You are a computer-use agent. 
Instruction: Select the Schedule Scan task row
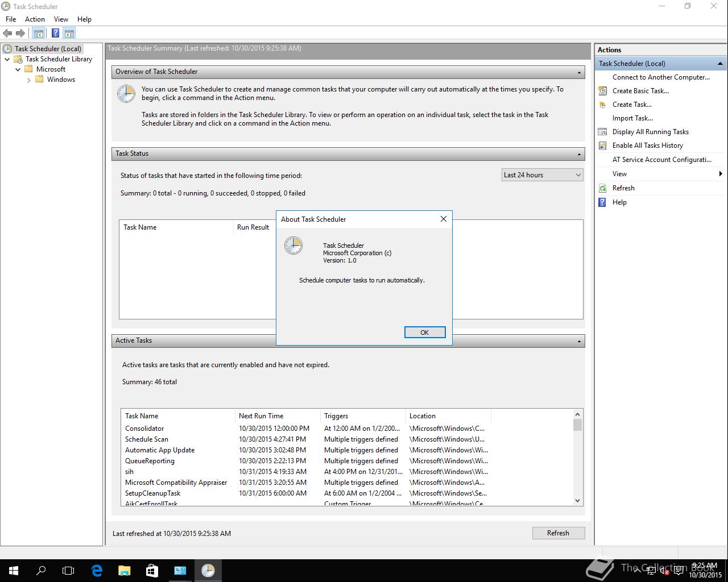305,439
